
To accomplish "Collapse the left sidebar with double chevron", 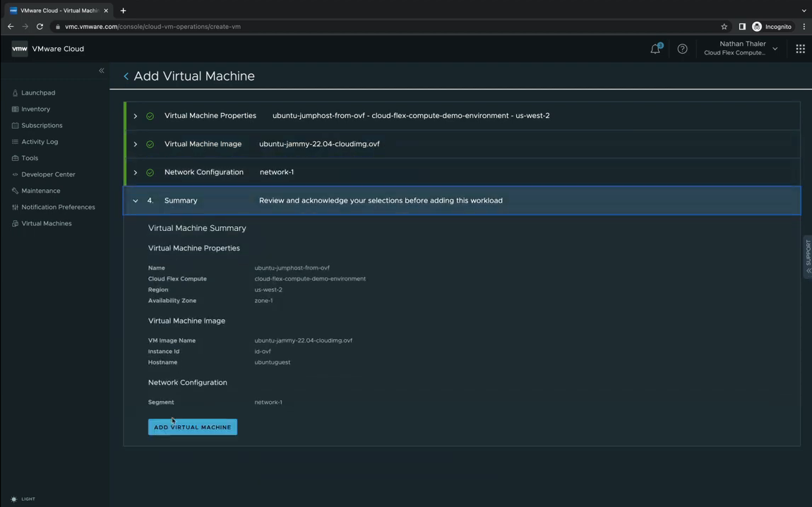I will (102, 71).
